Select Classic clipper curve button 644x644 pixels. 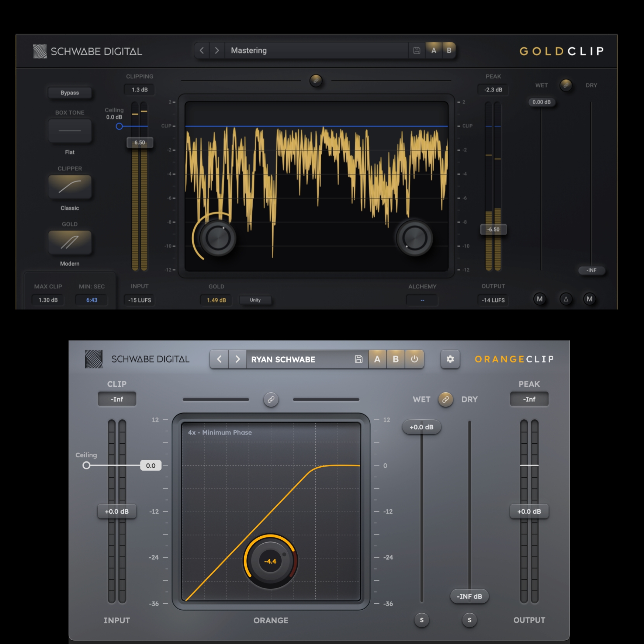pyautogui.click(x=70, y=186)
